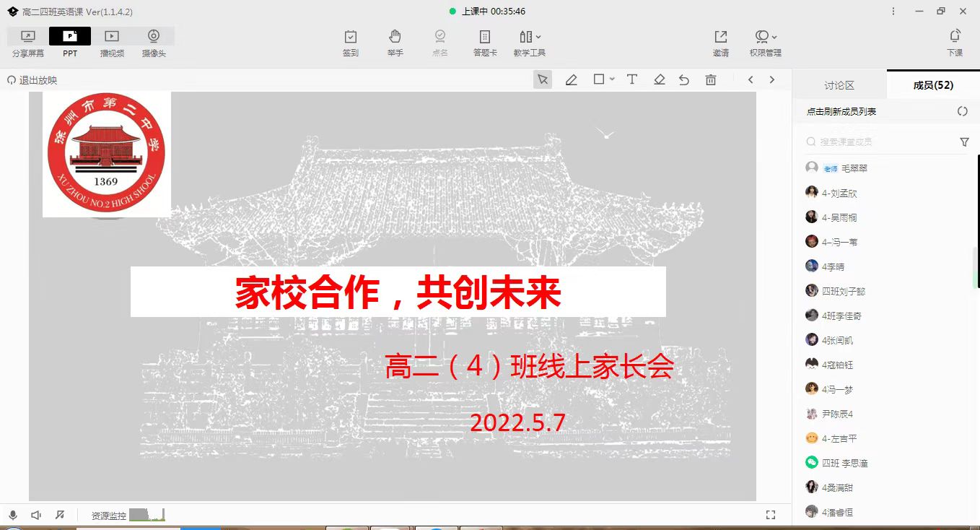
Task: Click the slide subtitle 高二（4）班线上家长会
Action: [530, 368]
